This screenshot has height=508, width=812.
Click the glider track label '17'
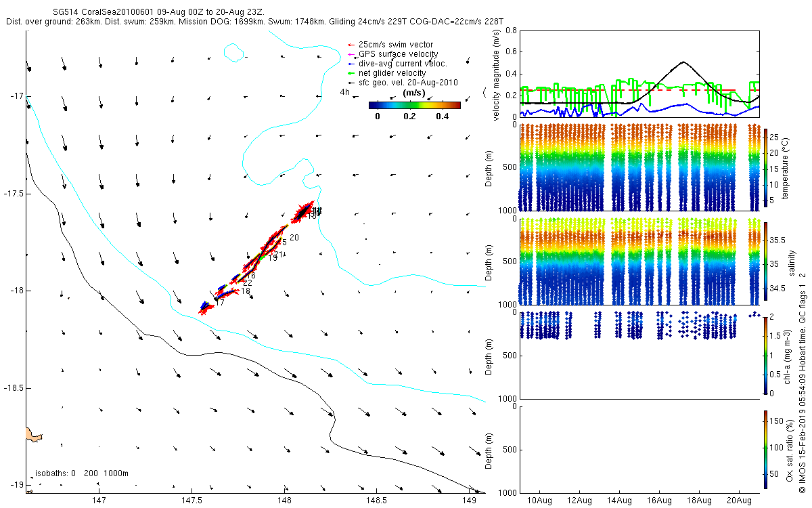click(220, 303)
